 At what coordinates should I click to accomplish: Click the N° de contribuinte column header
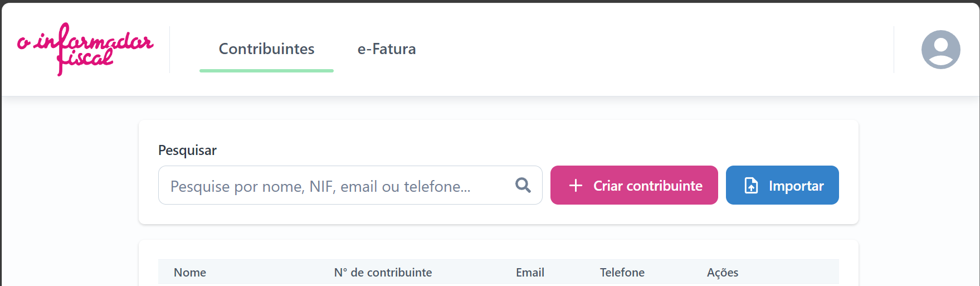click(x=383, y=272)
